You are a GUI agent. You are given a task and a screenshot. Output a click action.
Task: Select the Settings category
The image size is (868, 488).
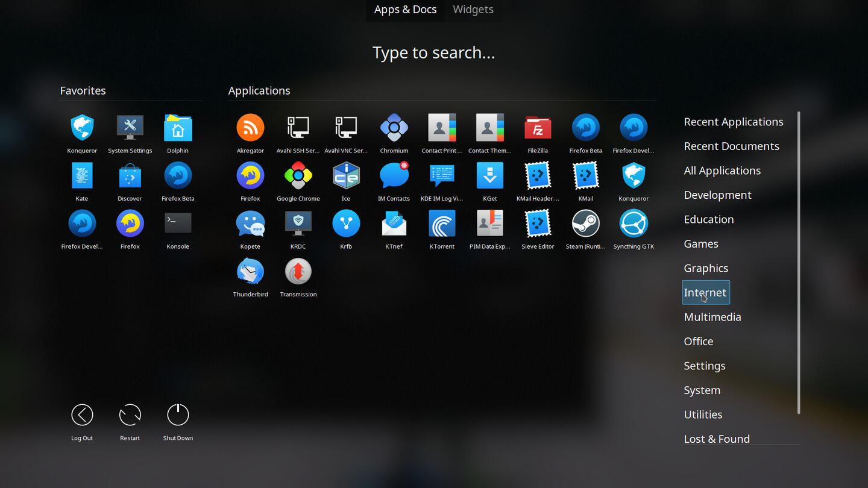point(705,366)
